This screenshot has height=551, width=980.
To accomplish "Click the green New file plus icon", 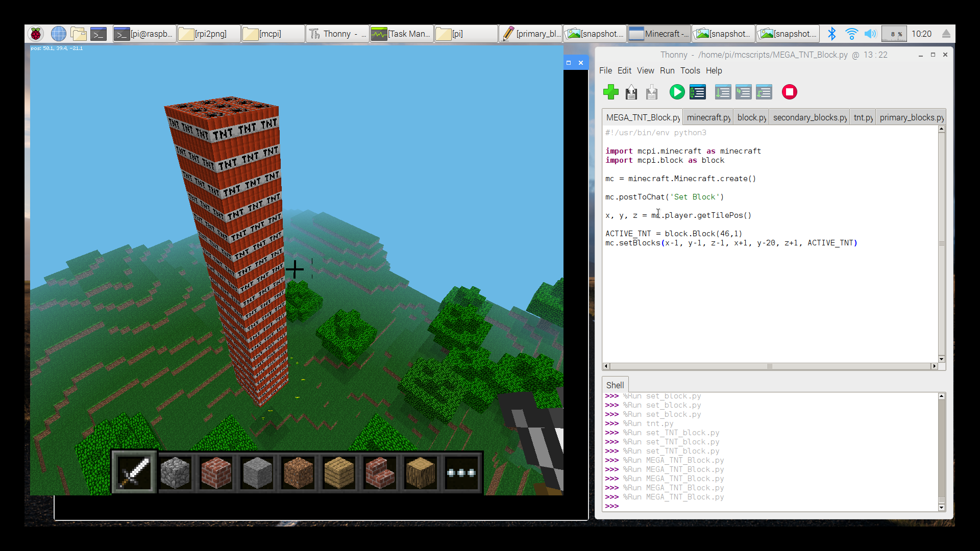I will [610, 92].
